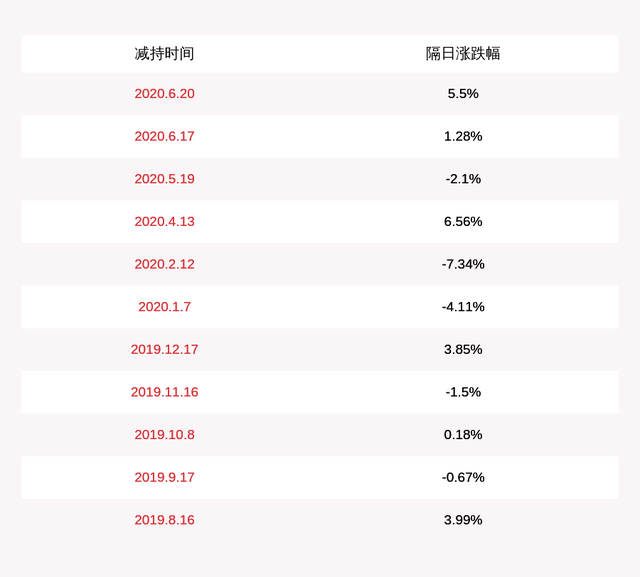Image resolution: width=640 pixels, height=577 pixels.
Task: Select the 5.5% change value
Action: (x=463, y=93)
